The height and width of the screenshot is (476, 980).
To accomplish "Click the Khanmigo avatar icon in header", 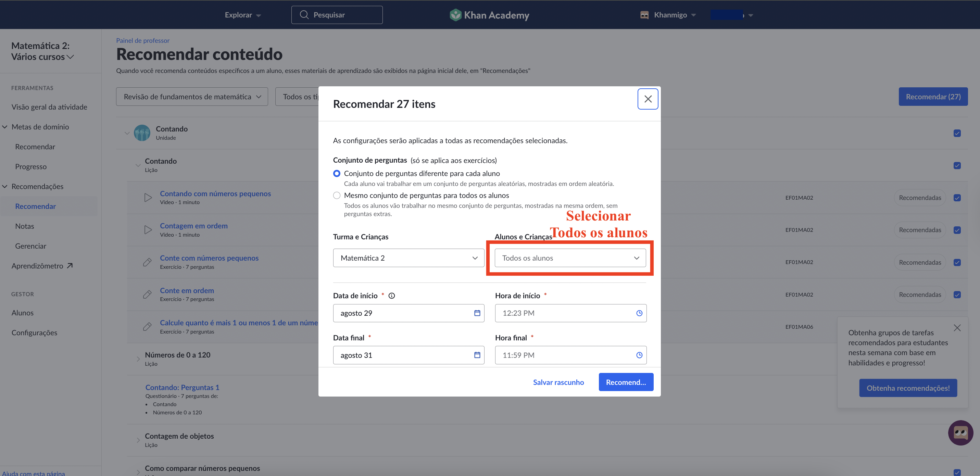I will pyautogui.click(x=644, y=15).
